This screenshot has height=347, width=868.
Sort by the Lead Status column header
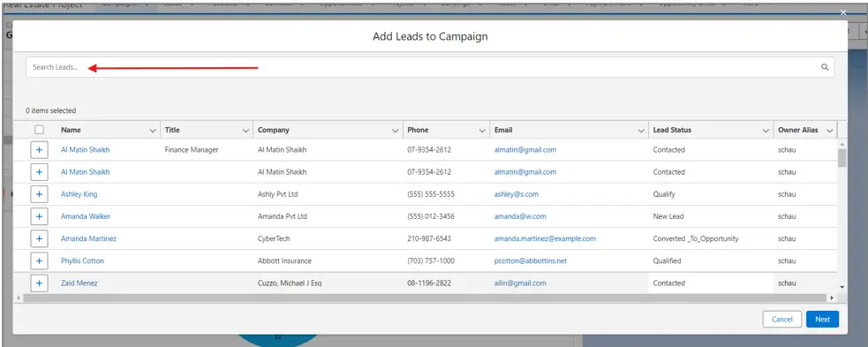pyautogui.click(x=672, y=130)
